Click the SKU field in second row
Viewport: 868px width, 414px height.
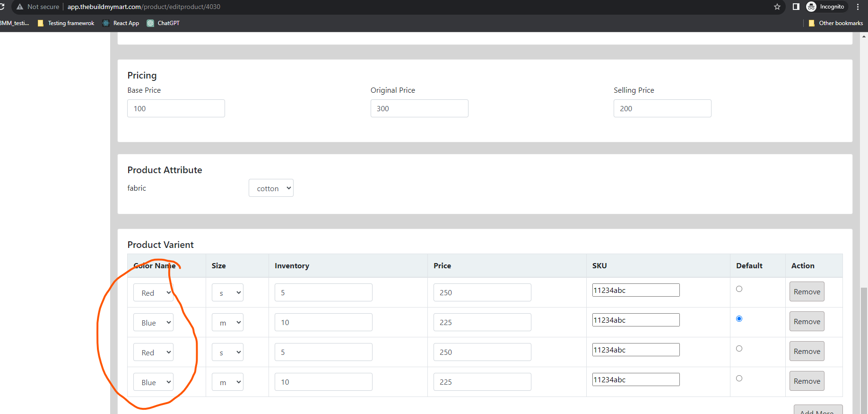pyautogui.click(x=636, y=320)
